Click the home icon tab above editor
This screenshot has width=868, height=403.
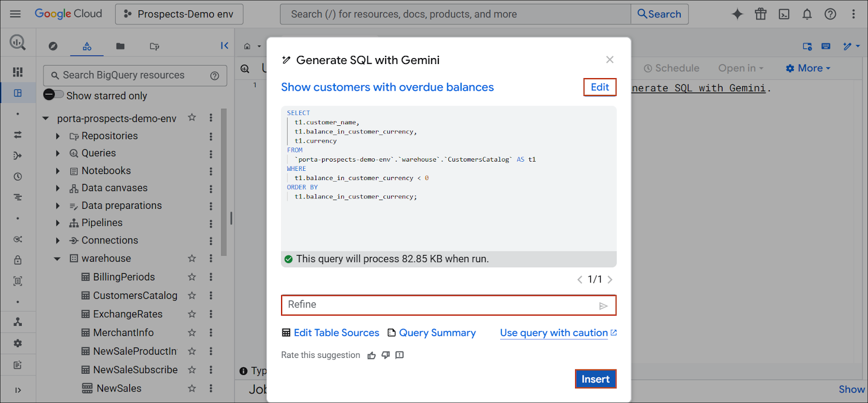[247, 46]
